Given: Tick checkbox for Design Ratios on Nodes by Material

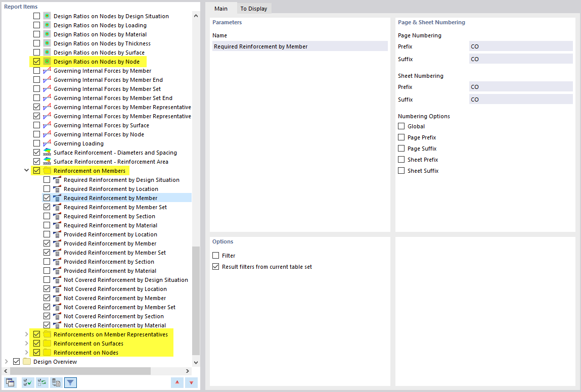Looking at the screenshot, I should pos(37,34).
